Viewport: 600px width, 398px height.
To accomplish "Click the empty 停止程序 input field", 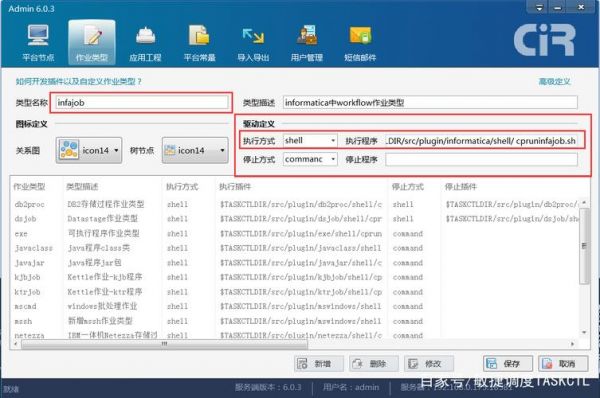I will click(x=481, y=159).
